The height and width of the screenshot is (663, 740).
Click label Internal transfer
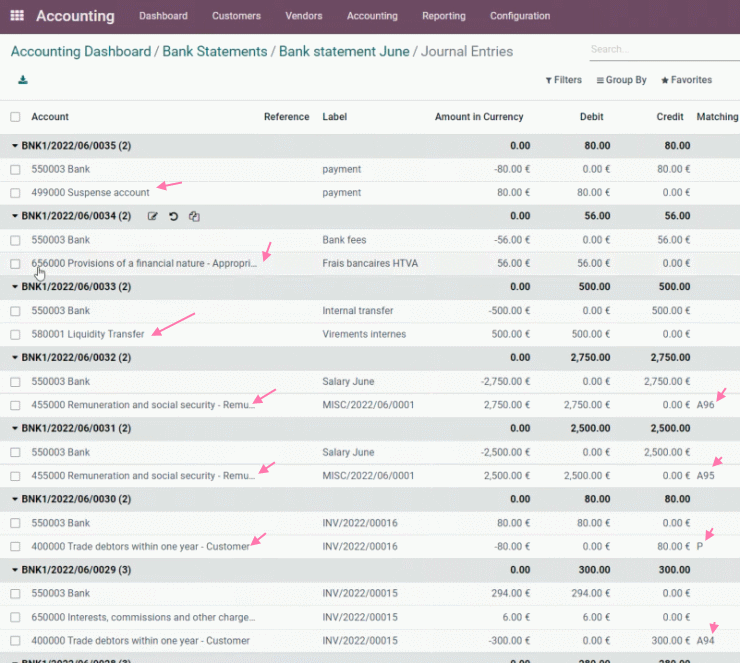pos(358,311)
